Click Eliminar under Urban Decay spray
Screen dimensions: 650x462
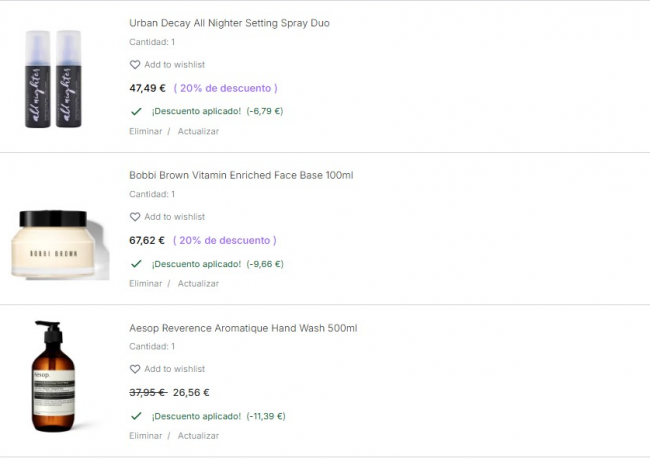pyautogui.click(x=145, y=131)
